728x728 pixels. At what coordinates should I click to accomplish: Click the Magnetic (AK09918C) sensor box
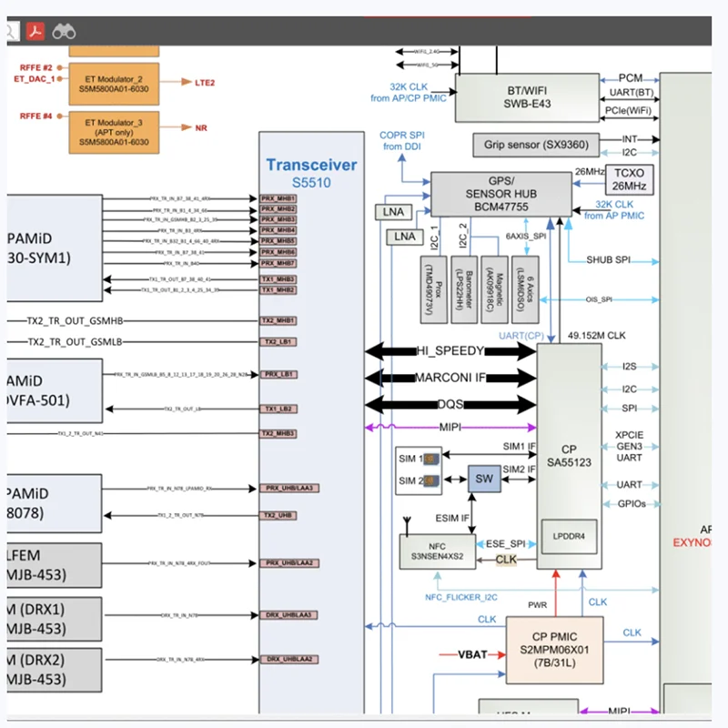(494, 289)
